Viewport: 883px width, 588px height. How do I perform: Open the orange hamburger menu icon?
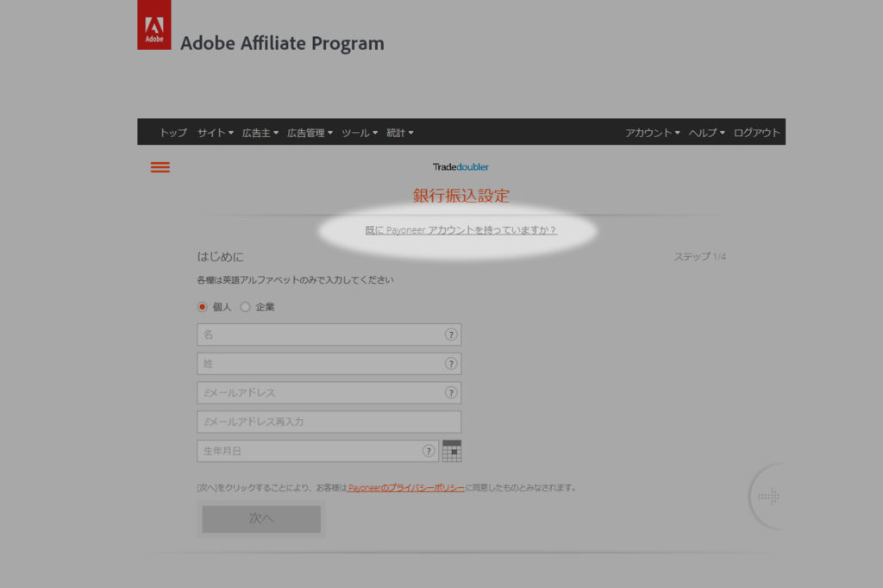(x=160, y=167)
